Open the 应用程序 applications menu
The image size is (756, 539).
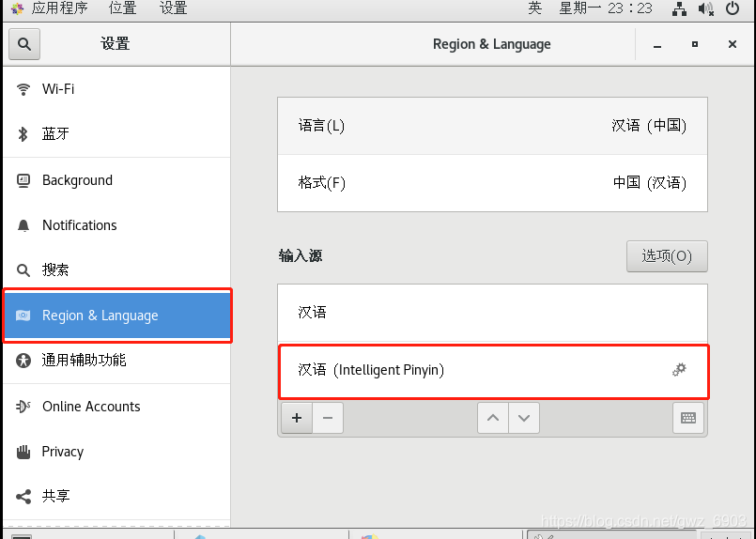pos(59,8)
